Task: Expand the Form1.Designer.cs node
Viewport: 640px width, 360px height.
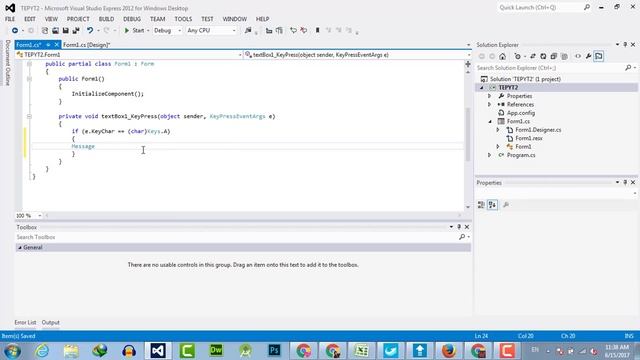Action: [x=498, y=130]
